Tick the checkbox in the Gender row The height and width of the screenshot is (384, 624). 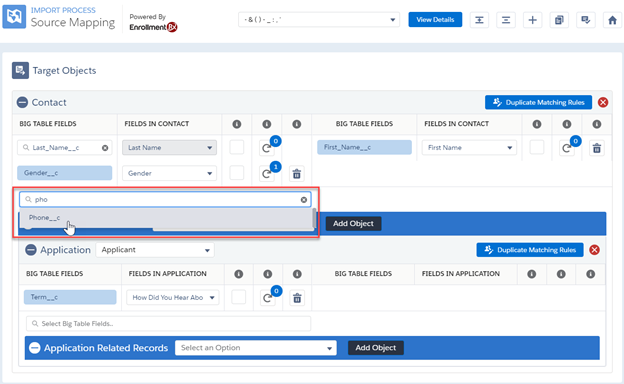click(x=236, y=173)
